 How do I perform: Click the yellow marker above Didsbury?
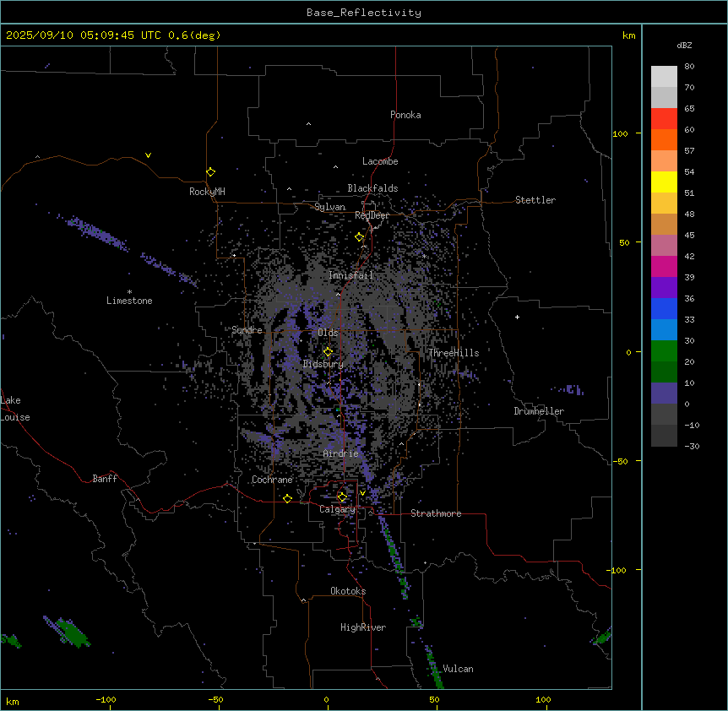328,351
